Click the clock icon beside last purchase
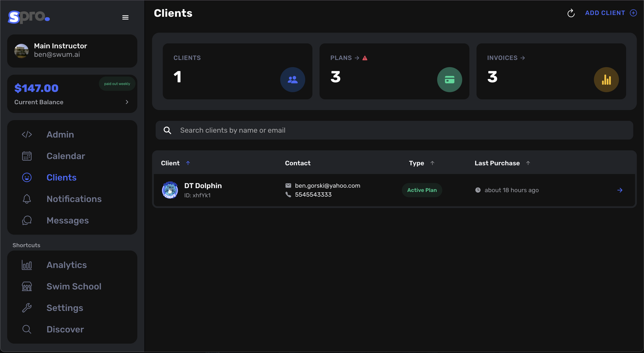The height and width of the screenshot is (353, 644). [x=478, y=190]
